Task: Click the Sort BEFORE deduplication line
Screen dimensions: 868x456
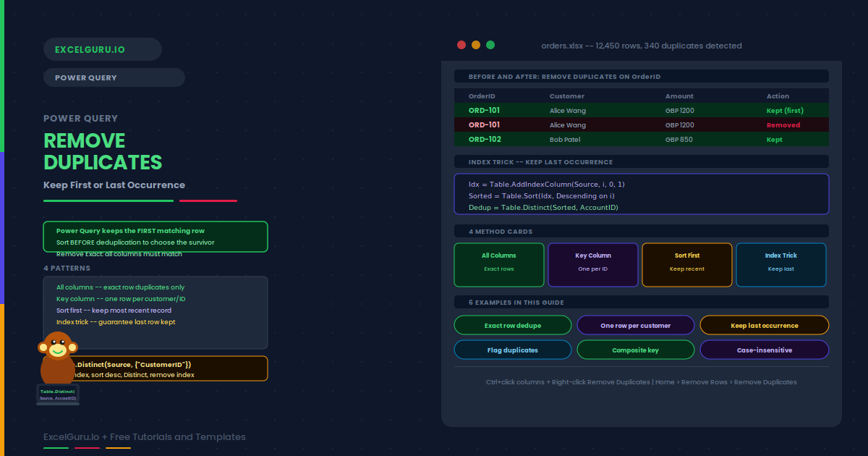Action: pyautogui.click(x=135, y=242)
